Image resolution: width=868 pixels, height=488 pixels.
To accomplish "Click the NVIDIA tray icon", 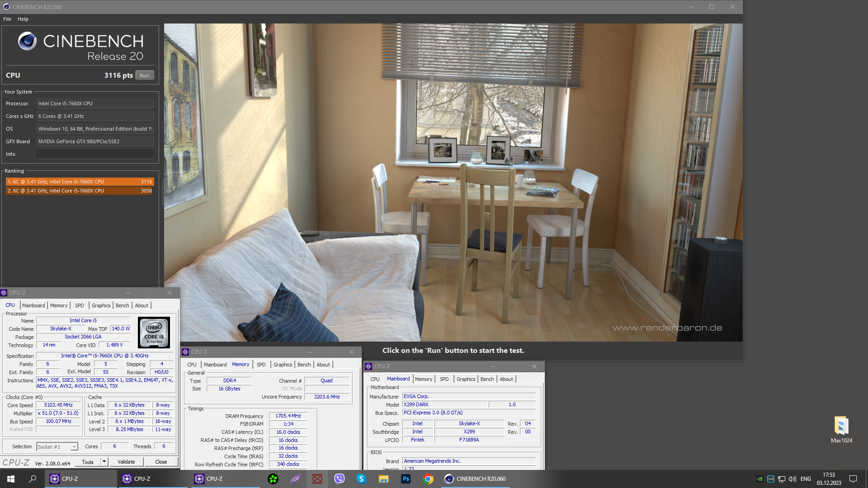I will click(x=760, y=479).
